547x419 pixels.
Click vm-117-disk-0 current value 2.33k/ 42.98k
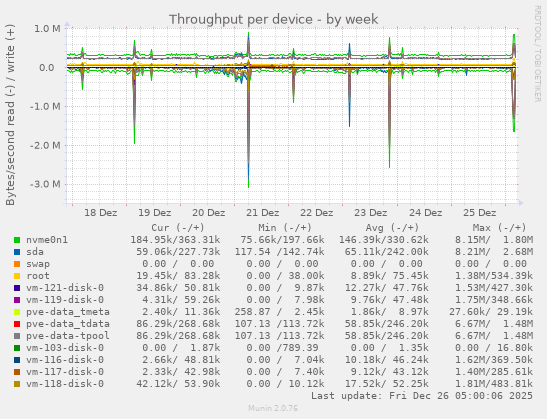(181, 372)
